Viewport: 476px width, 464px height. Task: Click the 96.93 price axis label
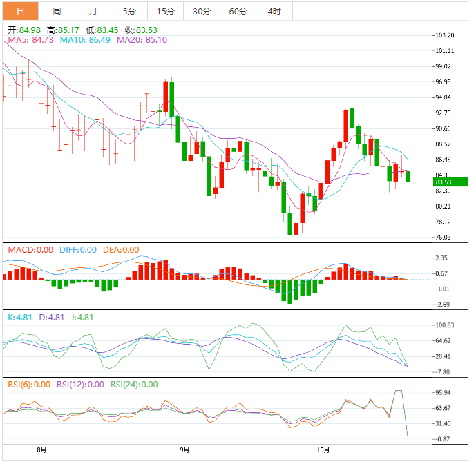(x=443, y=82)
